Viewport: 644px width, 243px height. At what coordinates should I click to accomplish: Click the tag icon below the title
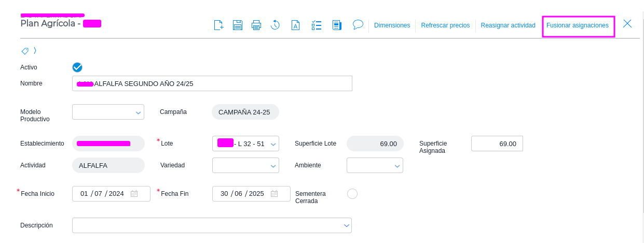click(x=25, y=51)
